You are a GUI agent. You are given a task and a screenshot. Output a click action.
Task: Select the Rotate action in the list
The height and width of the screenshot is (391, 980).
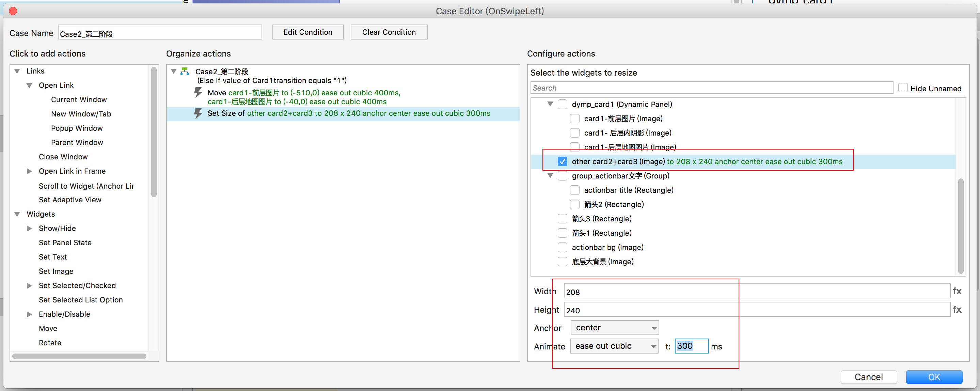pos(50,343)
